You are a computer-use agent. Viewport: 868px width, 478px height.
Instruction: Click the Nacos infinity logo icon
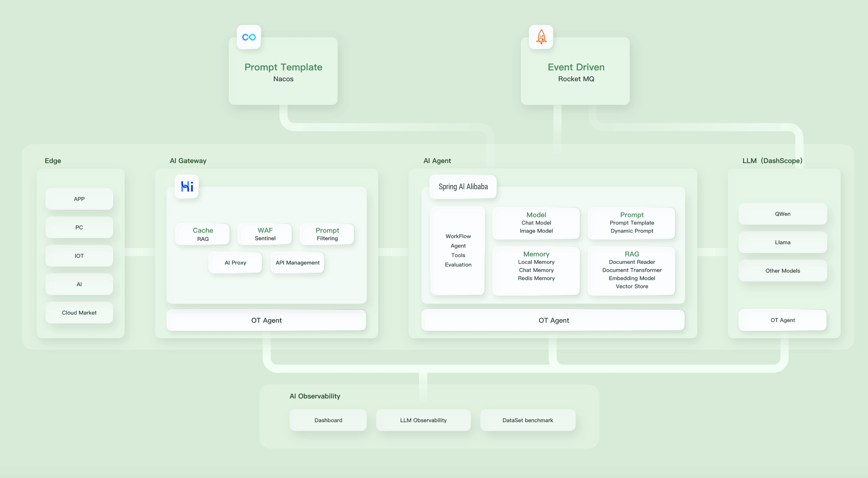point(249,37)
